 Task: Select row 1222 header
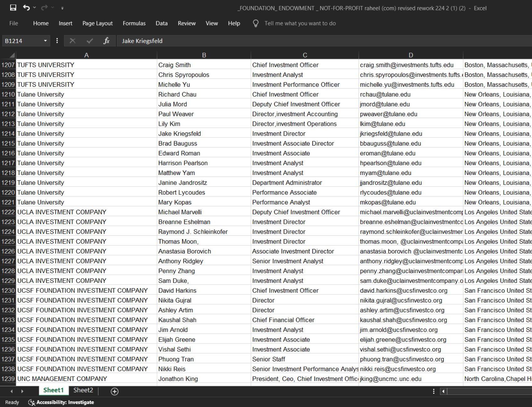click(x=8, y=212)
